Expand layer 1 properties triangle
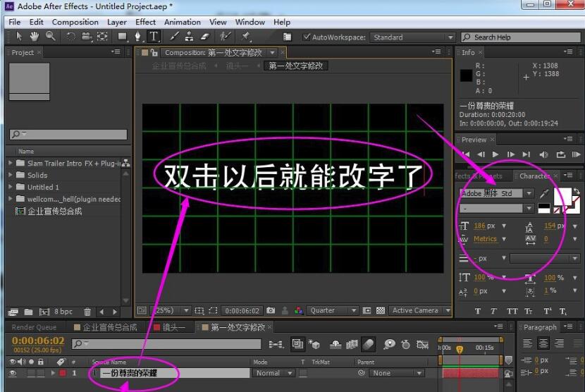This screenshot has height=392, width=585. [x=53, y=373]
